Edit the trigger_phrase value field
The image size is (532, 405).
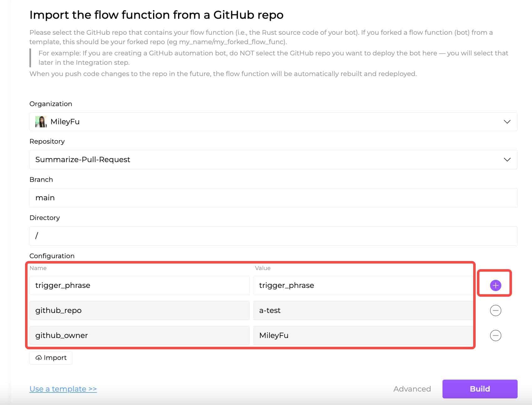(362, 285)
